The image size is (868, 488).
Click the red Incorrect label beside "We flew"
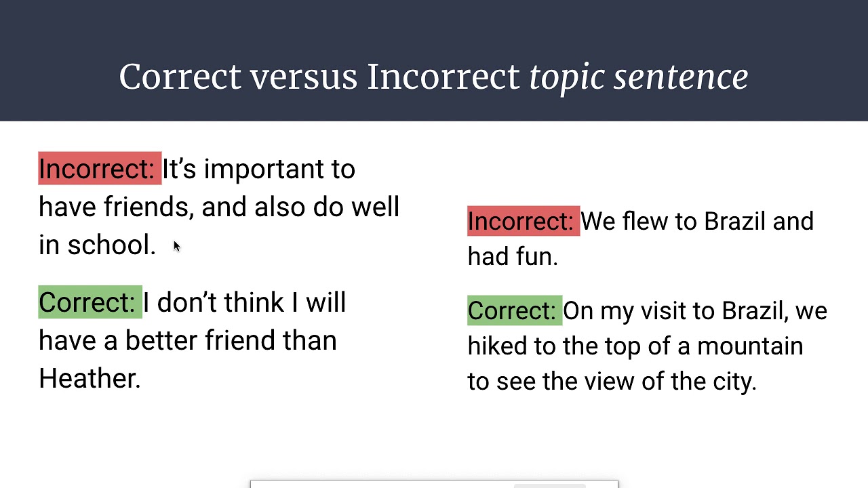coord(522,222)
